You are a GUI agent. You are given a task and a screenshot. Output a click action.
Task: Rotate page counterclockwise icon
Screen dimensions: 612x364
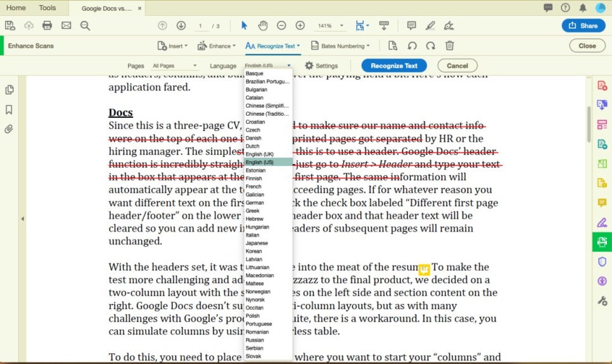412,46
